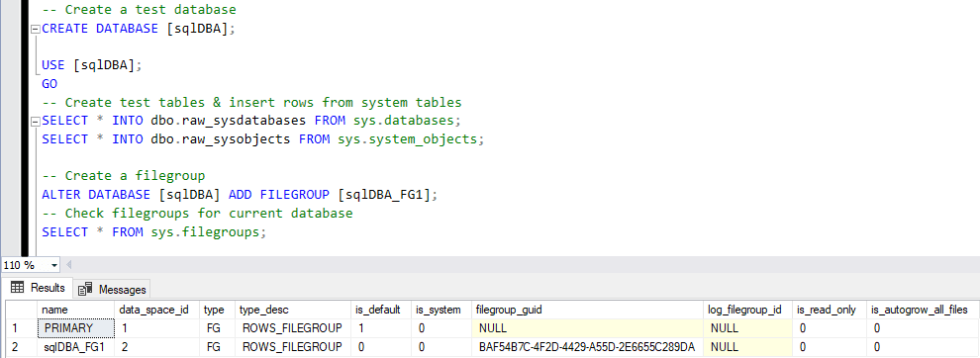This screenshot has width=980, height=358.
Task: Collapse the SELECT INTO raw_sysdatabases block
Action: (35, 122)
